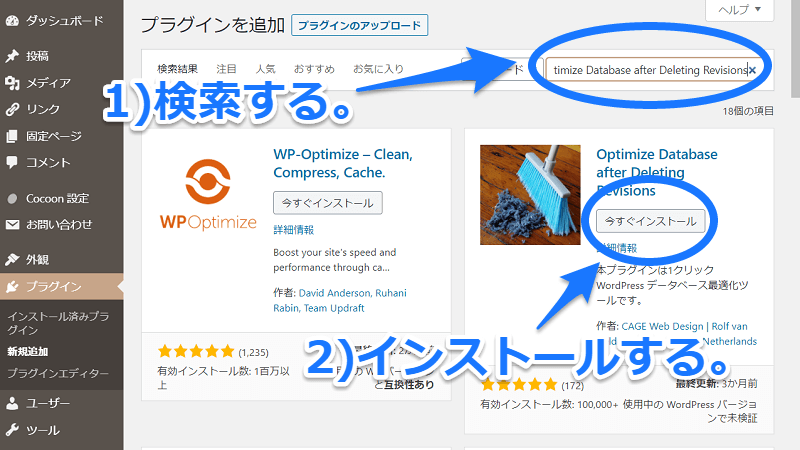Switch to the Featured (注目) tab
The height and width of the screenshot is (450, 800).
(x=226, y=69)
